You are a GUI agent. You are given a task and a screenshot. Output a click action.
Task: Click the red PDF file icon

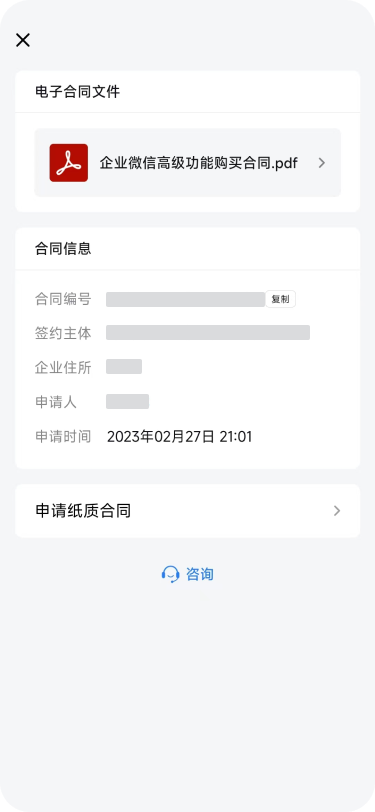click(x=69, y=163)
